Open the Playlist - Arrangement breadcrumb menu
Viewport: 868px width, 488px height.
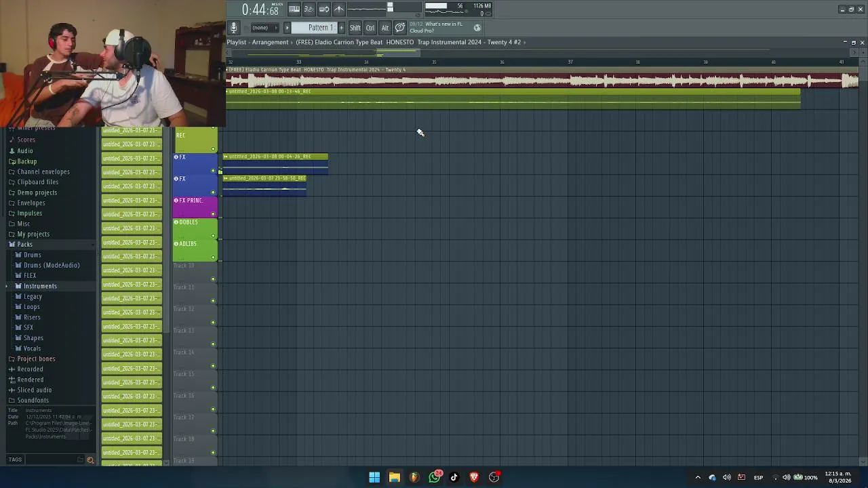258,42
